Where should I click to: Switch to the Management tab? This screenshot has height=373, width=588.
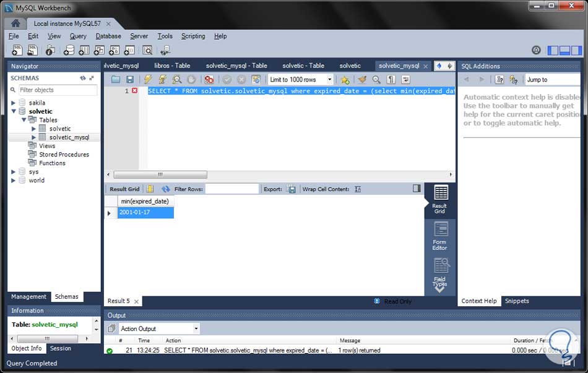tap(28, 296)
